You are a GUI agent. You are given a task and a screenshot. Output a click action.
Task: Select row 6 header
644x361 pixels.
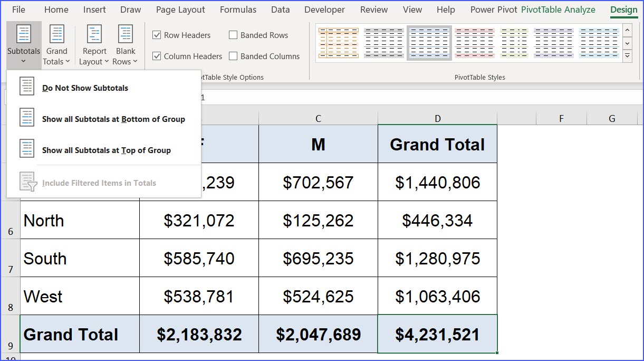(10, 220)
